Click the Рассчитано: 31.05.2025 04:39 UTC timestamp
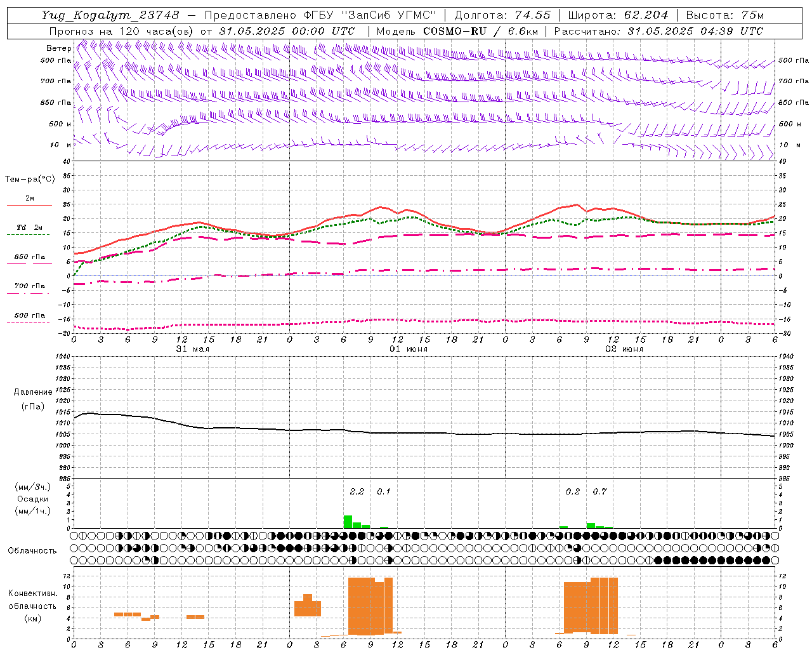Viewport: 812px width, 650px height. coord(658,30)
